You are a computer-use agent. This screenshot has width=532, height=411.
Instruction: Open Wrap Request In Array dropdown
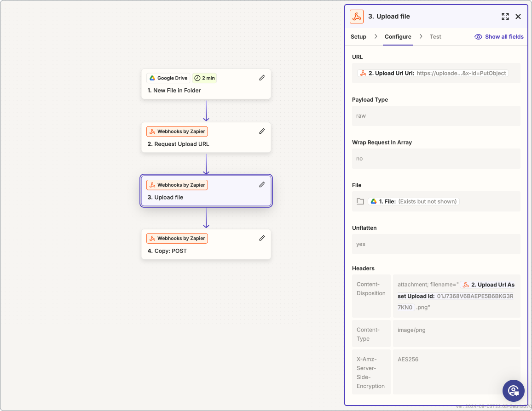[436, 159]
